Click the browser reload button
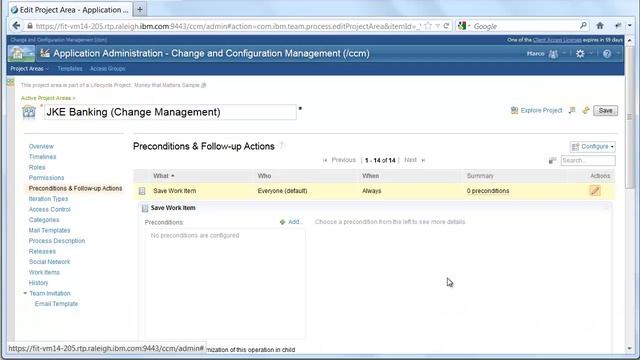 pyautogui.click(x=446, y=26)
